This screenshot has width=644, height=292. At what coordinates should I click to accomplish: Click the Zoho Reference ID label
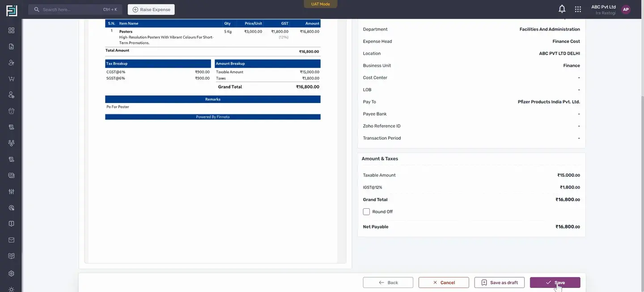(382, 126)
